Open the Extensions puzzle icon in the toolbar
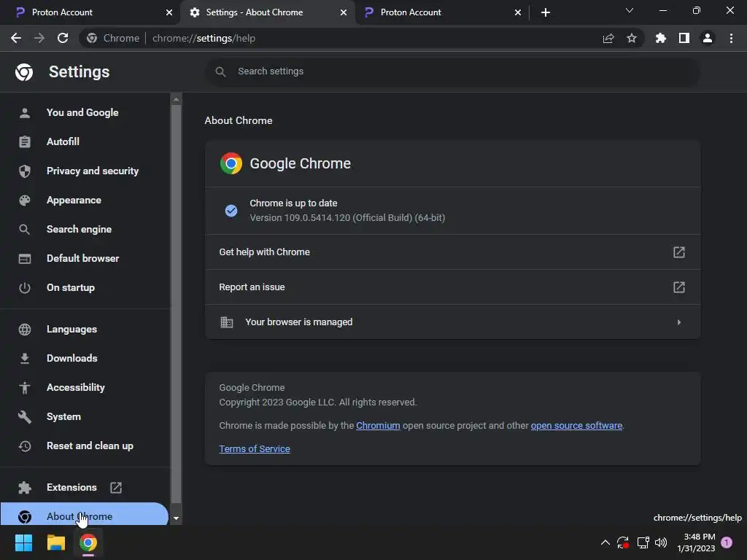747x560 pixels. click(661, 38)
